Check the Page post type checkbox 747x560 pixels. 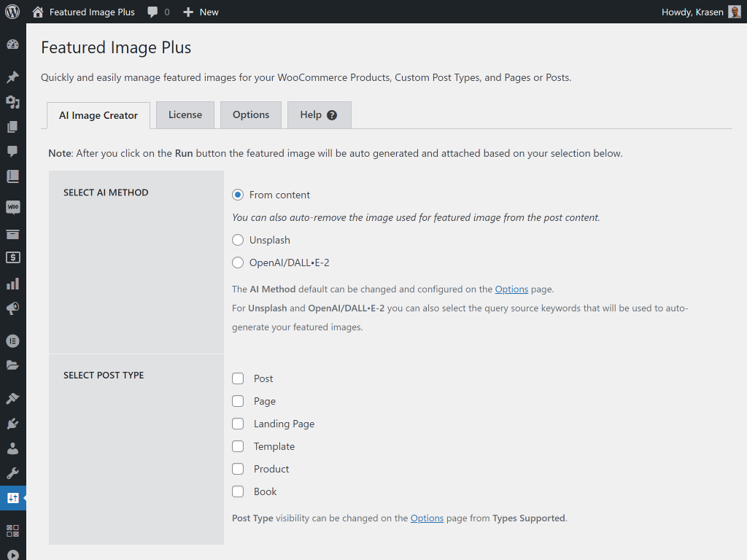238,401
